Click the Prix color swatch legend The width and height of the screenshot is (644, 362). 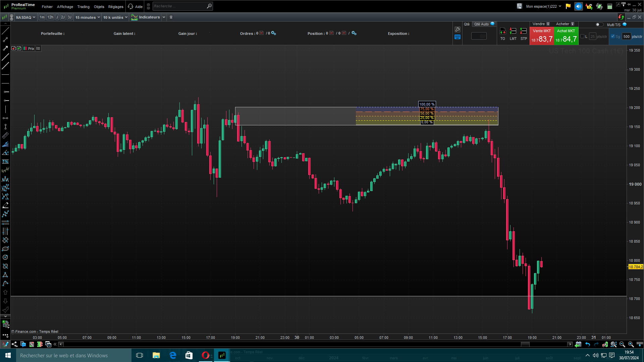coord(25,49)
